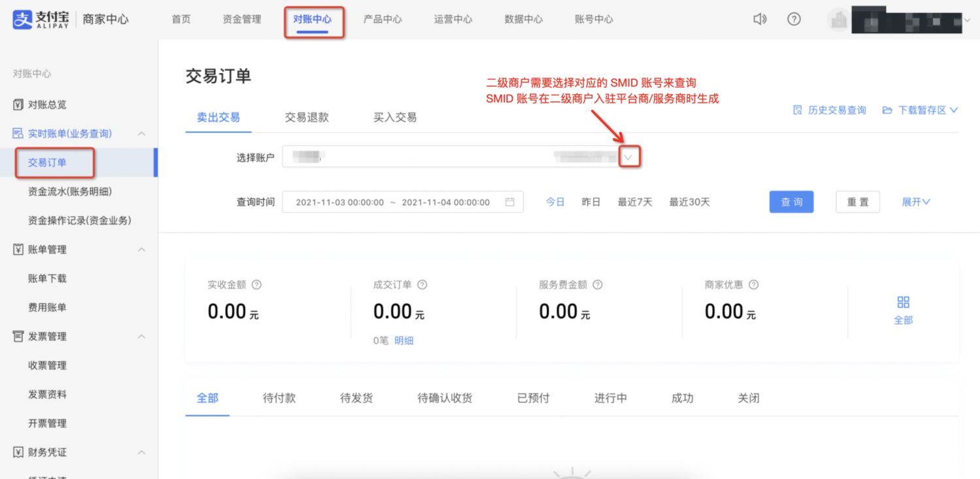Select the 进行中 status tab
The height and width of the screenshot is (479, 980).
point(611,398)
